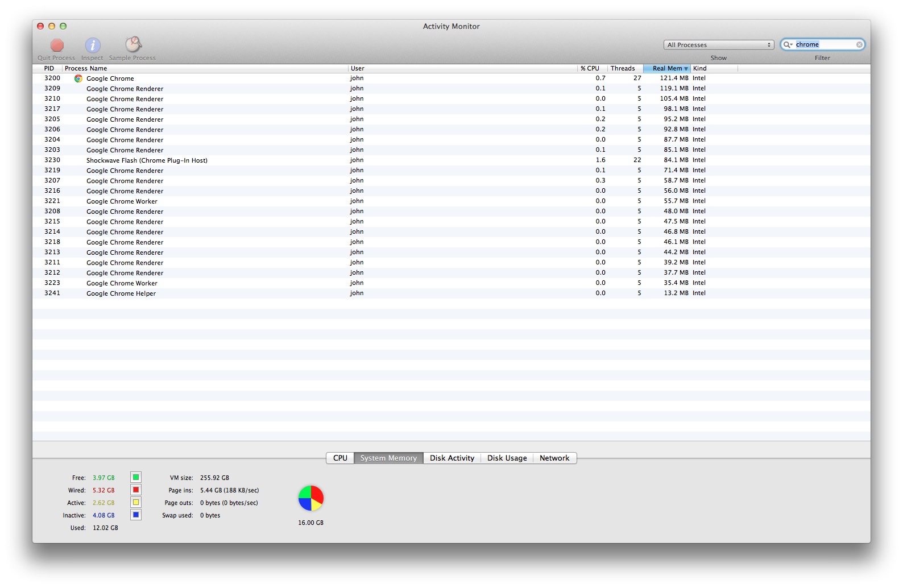Click the Real Mem sort arrow column header
This screenshot has width=903, height=588.
click(x=667, y=68)
